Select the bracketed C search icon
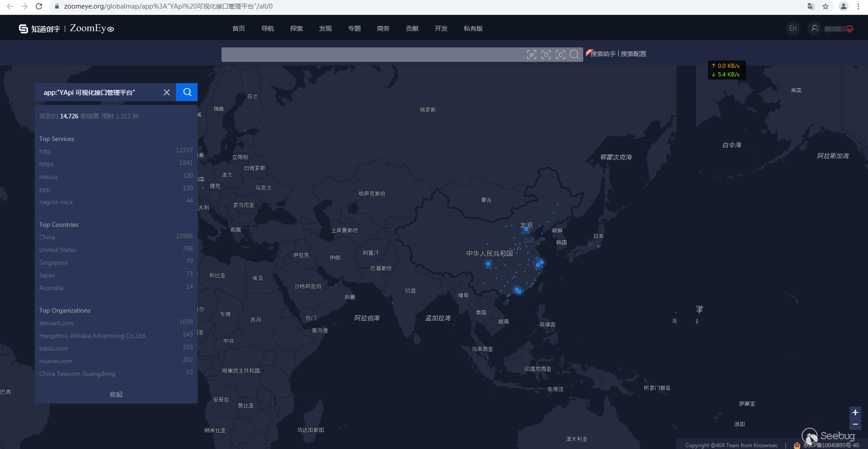Viewport: 868px width, 449px height. tap(561, 55)
